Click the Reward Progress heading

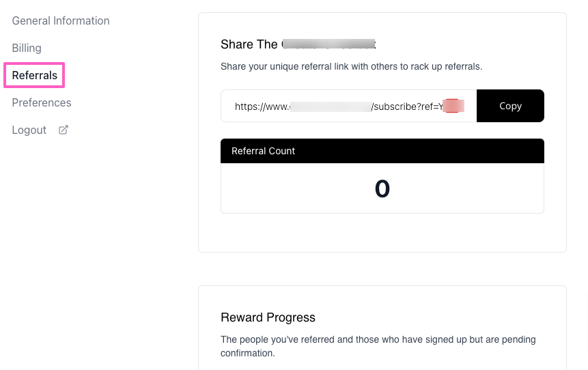(268, 317)
